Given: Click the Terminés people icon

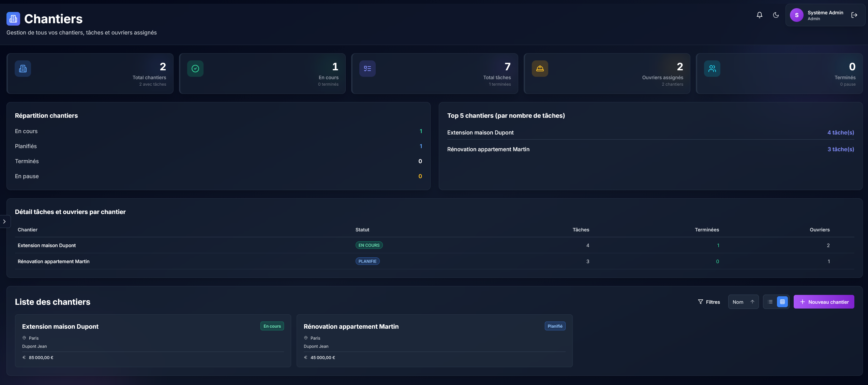Looking at the screenshot, I should pos(712,69).
